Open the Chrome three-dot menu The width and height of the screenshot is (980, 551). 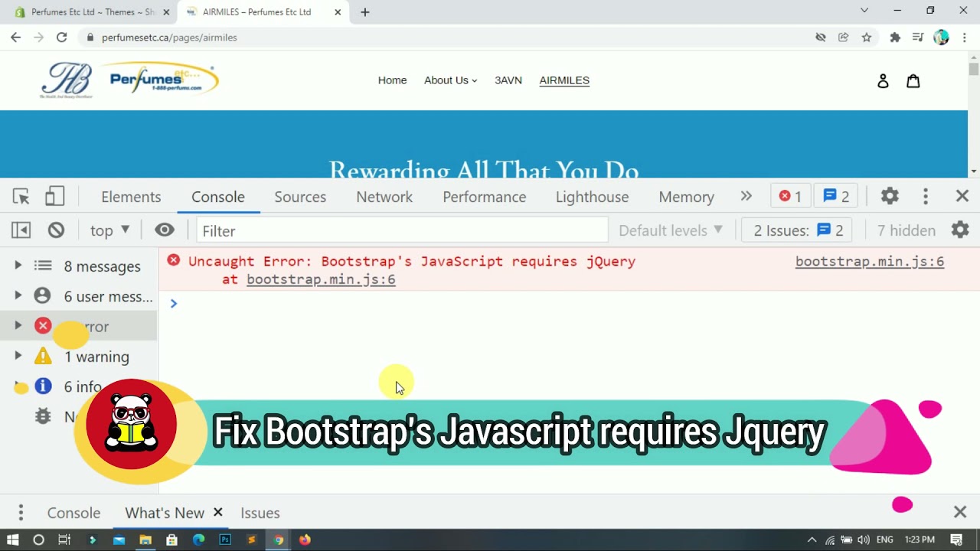[x=965, y=37]
